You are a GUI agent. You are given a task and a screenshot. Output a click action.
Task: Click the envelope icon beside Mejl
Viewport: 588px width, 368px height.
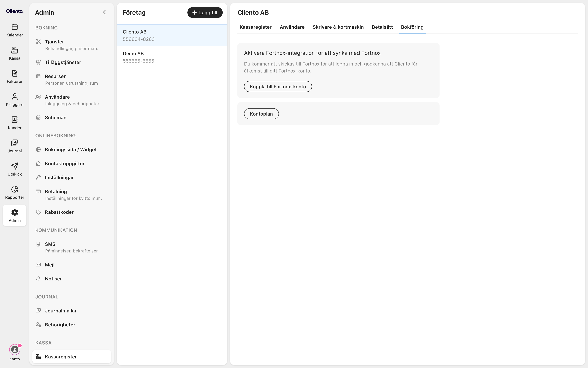click(38, 265)
